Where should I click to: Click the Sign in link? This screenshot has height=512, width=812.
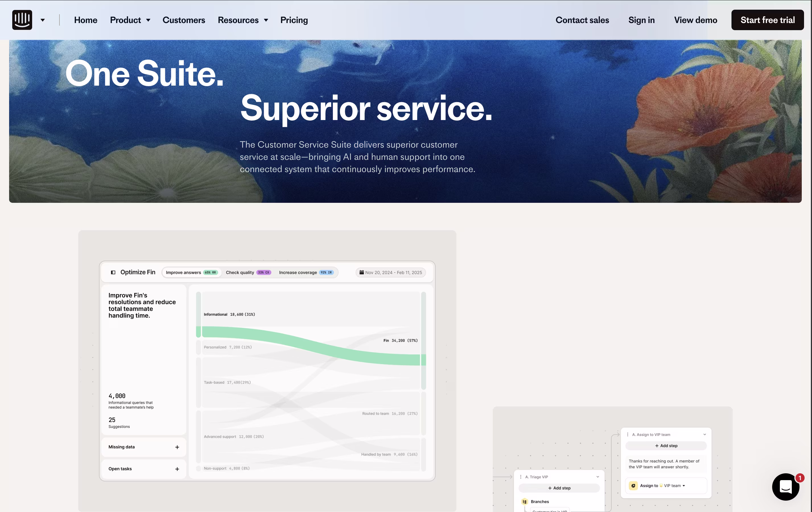coord(641,20)
